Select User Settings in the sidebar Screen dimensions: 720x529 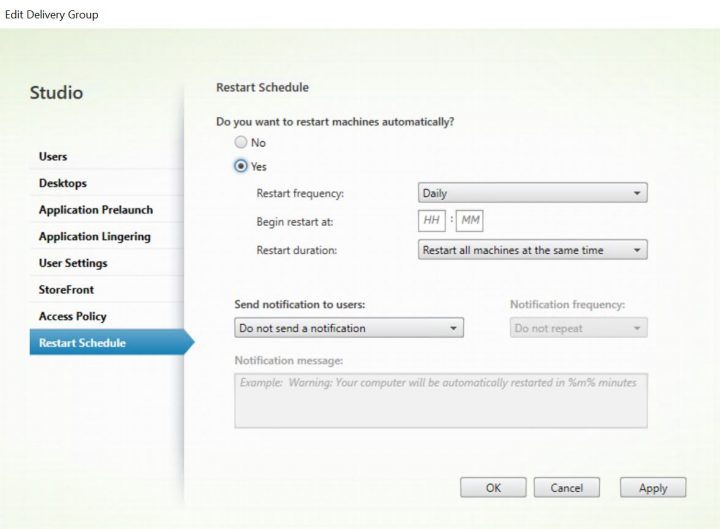pos(73,263)
